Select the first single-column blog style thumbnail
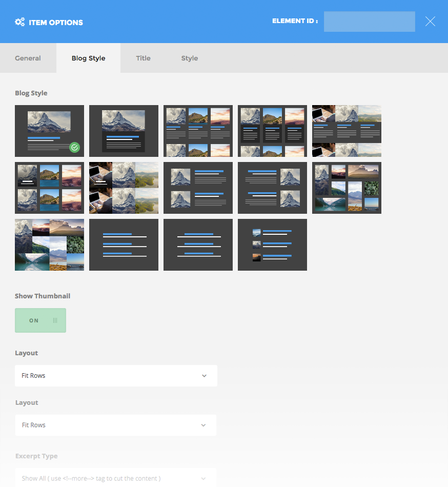Image resolution: width=448 pixels, height=487 pixels. pyautogui.click(x=49, y=131)
